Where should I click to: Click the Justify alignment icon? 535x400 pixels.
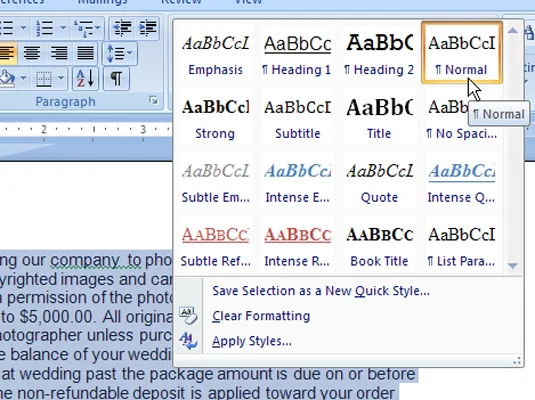85,53
